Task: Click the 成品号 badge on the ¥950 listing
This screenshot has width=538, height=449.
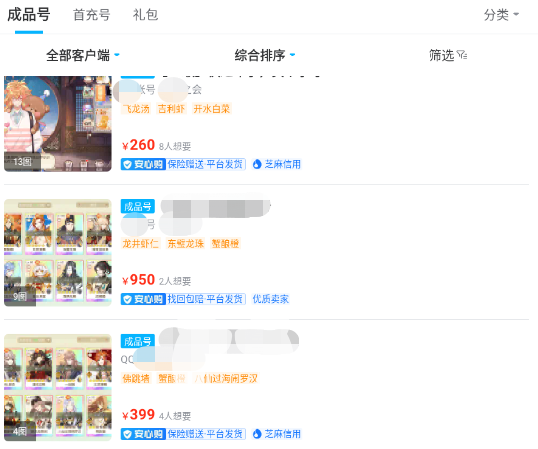Action: (x=138, y=206)
